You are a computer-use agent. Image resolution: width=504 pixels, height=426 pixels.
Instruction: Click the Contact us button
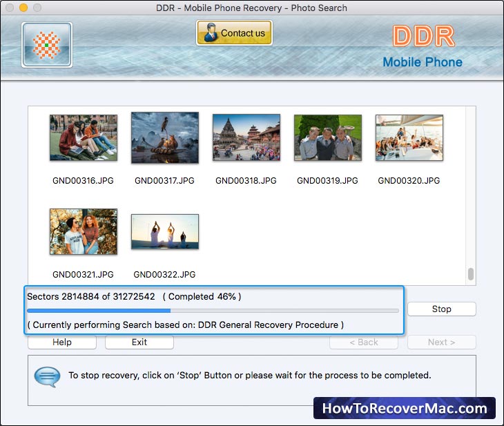234,32
